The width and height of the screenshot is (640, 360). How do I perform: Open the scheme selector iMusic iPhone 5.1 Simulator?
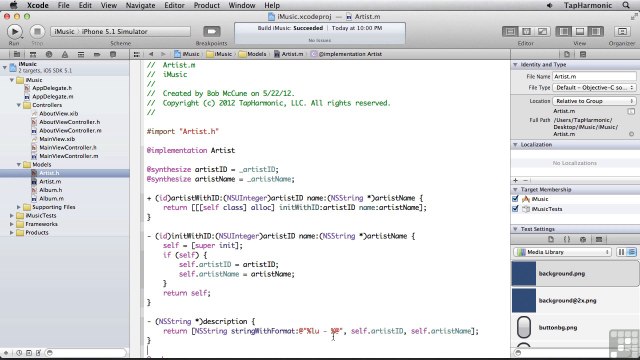click(x=120, y=31)
